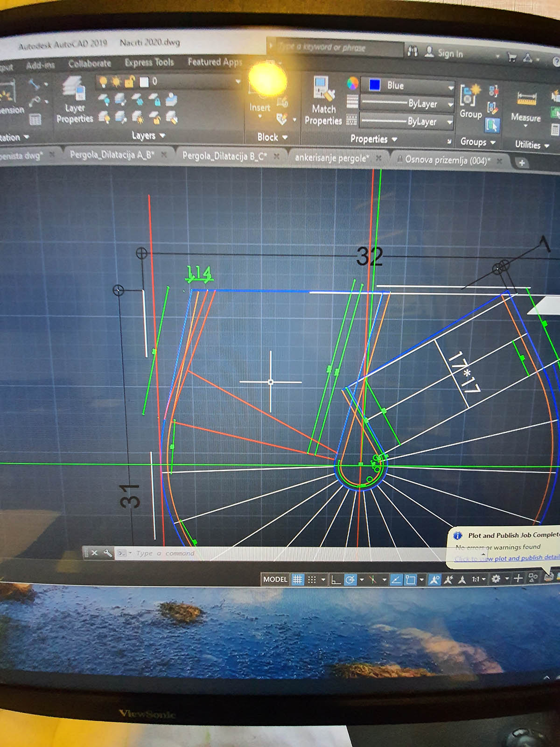Switch to ankerisanje pergole drawing tab
Image resolution: width=560 pixels, height=747 pixels.
(331, 158)
